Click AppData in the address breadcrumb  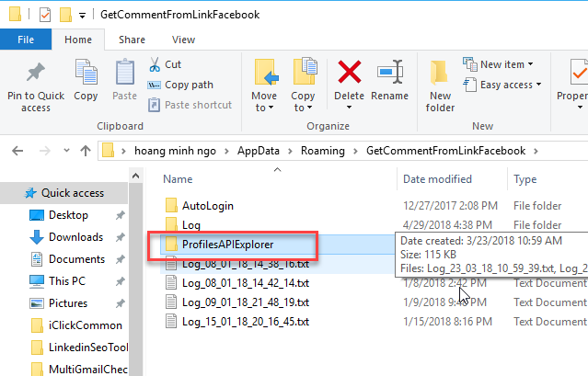pyautogui.click(x=259, y=151)
